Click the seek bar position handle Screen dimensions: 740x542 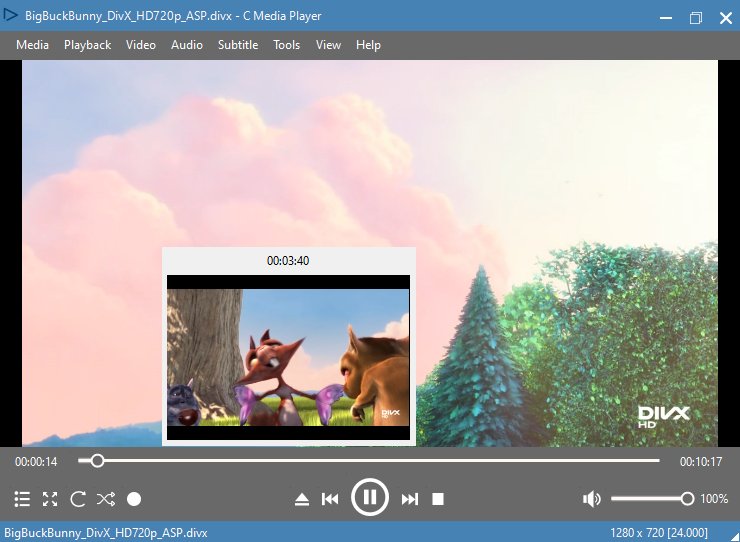(97, 461)
